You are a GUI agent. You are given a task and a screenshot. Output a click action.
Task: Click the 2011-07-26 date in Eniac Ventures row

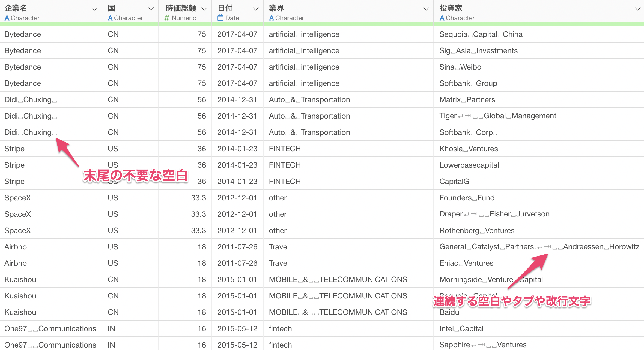[237, 263]
